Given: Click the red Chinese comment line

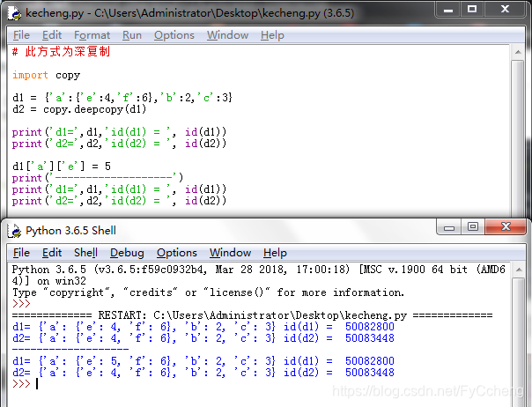Looking at the screenshot, I should point(61,52).
